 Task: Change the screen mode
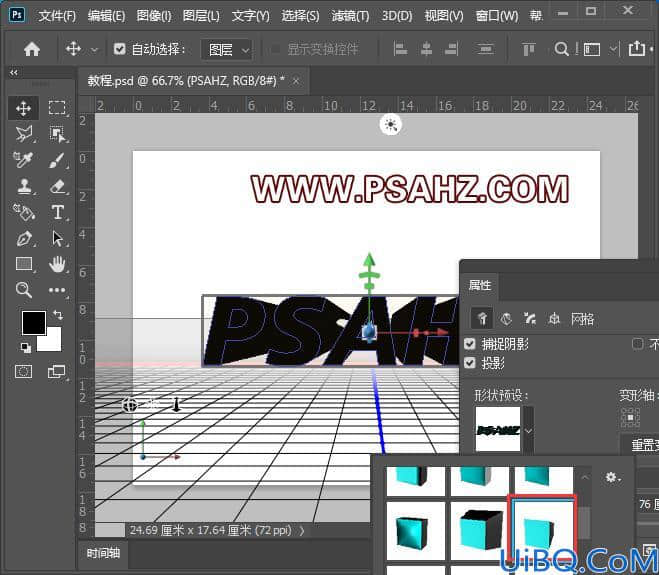pyautogui.click(x=57, y=372)
